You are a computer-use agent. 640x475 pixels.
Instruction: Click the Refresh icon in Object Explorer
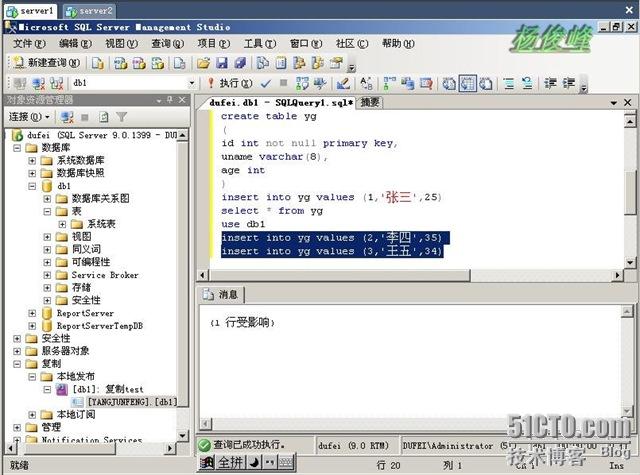pos(104,118)
